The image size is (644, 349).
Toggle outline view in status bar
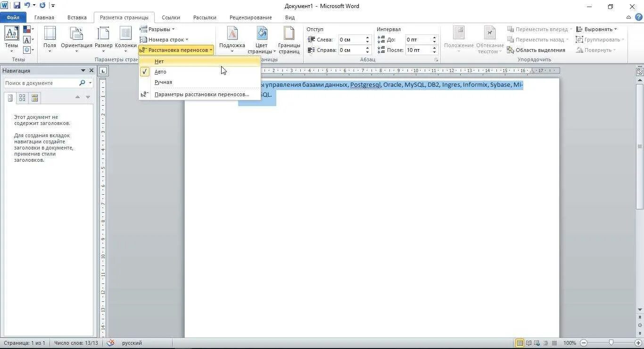(x=546, y=343)
